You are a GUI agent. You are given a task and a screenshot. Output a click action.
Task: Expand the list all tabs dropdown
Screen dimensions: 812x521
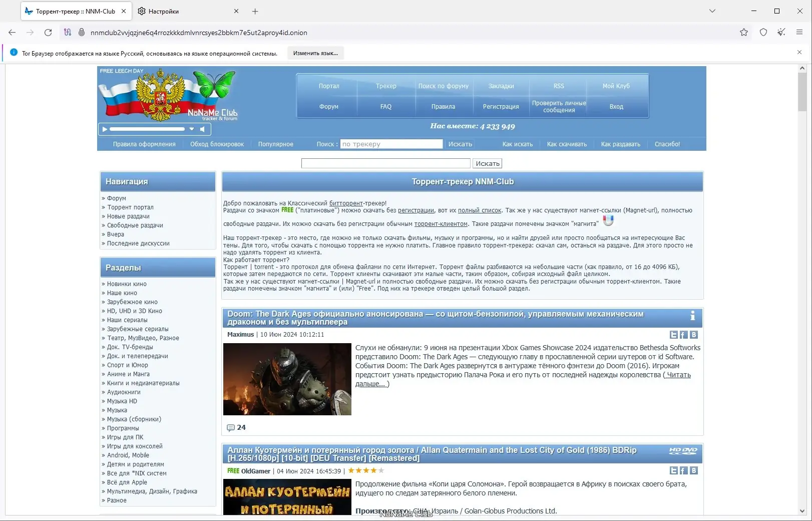tap(712, 11)
